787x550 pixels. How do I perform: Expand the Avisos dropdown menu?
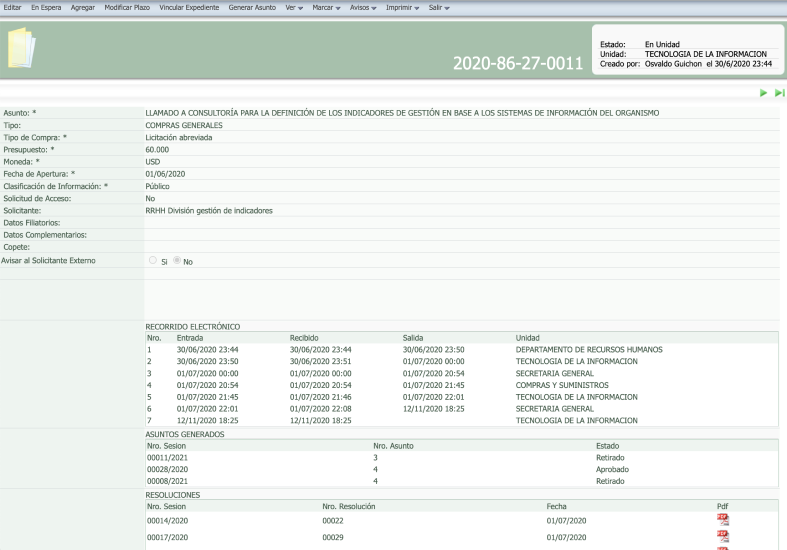click(363, 8)
